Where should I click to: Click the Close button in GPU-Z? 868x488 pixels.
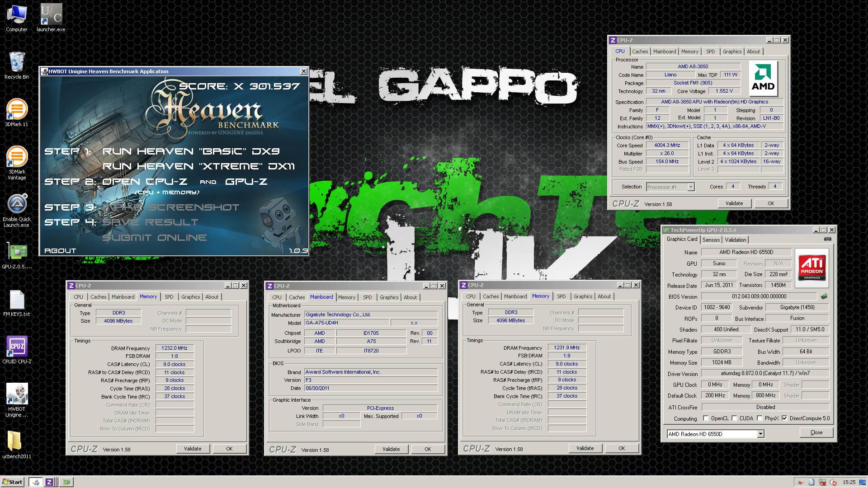[x=816, y=432]
